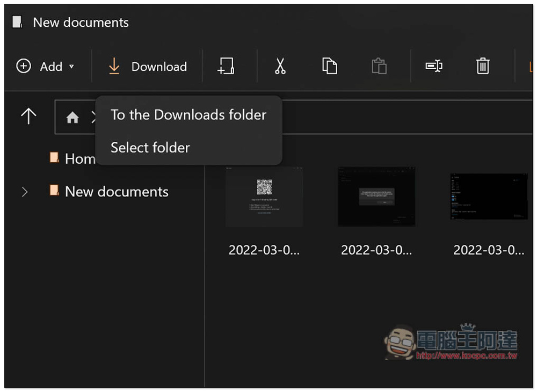Viewport: 537px width, 392px height.
Task: Select New documents in the sidebar tree
Action: [117, 192]
